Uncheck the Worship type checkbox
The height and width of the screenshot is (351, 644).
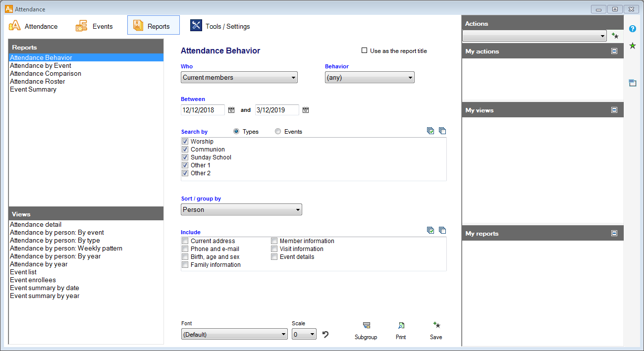(185, 142)
